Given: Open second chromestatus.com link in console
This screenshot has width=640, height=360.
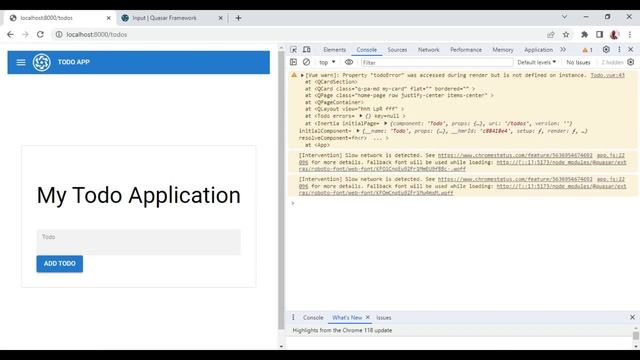Looking at the screenshot, I should [515, 179].
